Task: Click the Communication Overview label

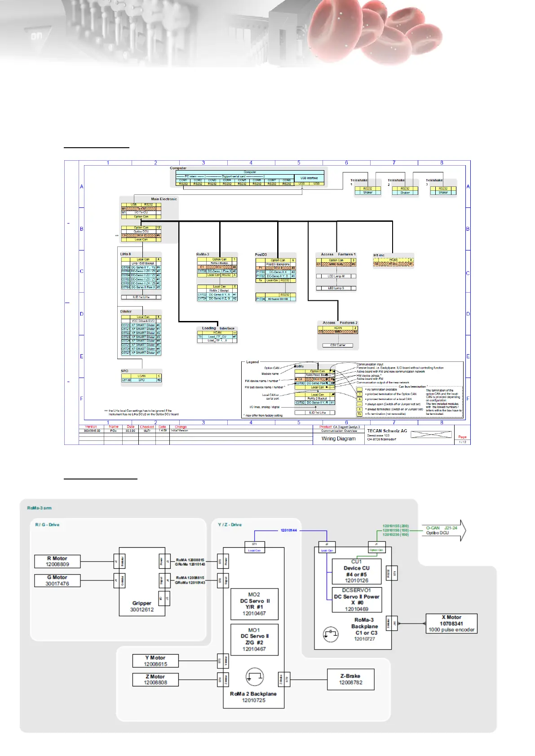Action: [x=339, y=431]
